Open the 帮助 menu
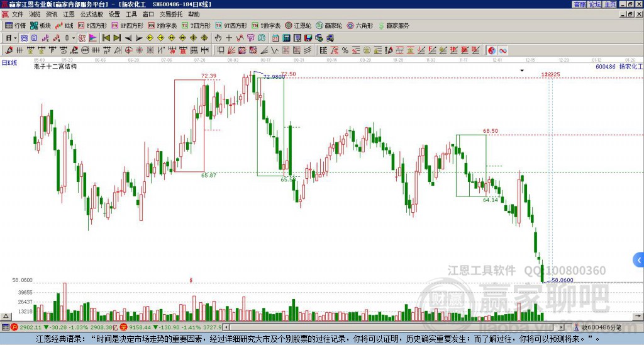 194,14
